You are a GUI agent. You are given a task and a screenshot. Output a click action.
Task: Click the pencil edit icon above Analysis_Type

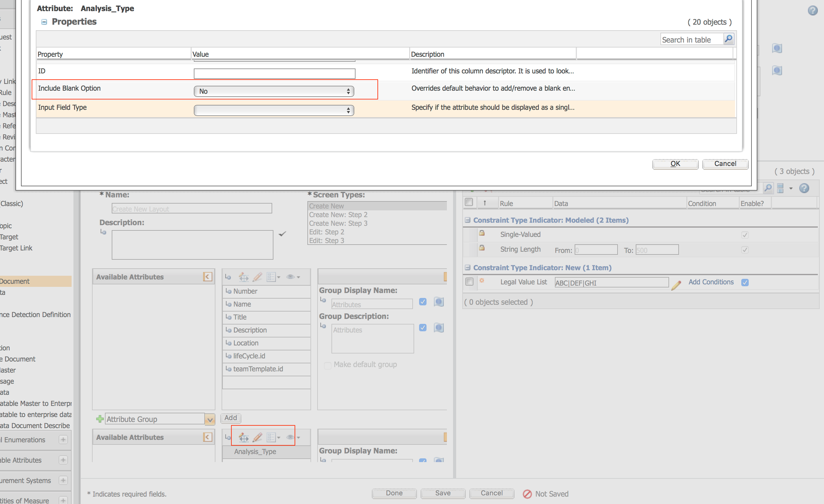coord(257,437)
